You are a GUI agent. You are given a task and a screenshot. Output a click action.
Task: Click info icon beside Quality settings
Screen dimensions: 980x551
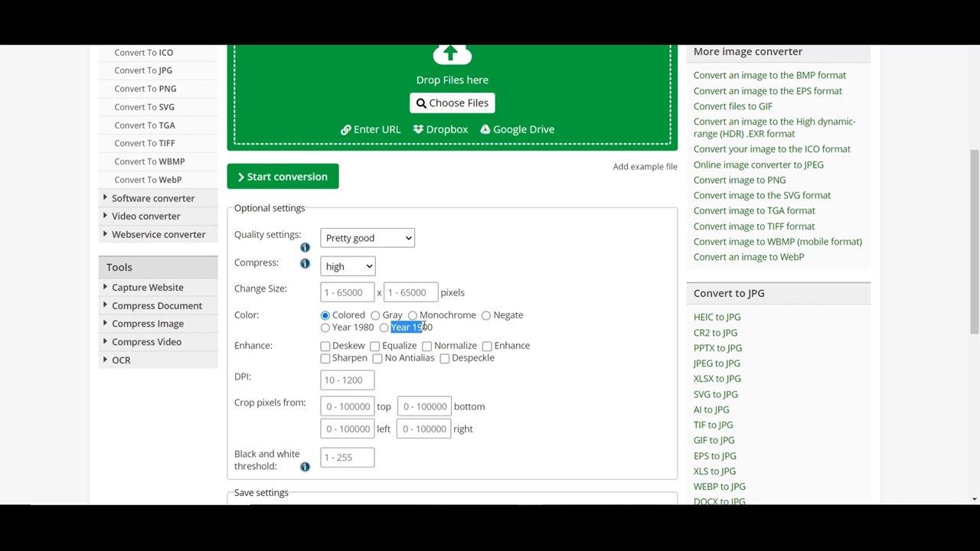tap(305, 247)
